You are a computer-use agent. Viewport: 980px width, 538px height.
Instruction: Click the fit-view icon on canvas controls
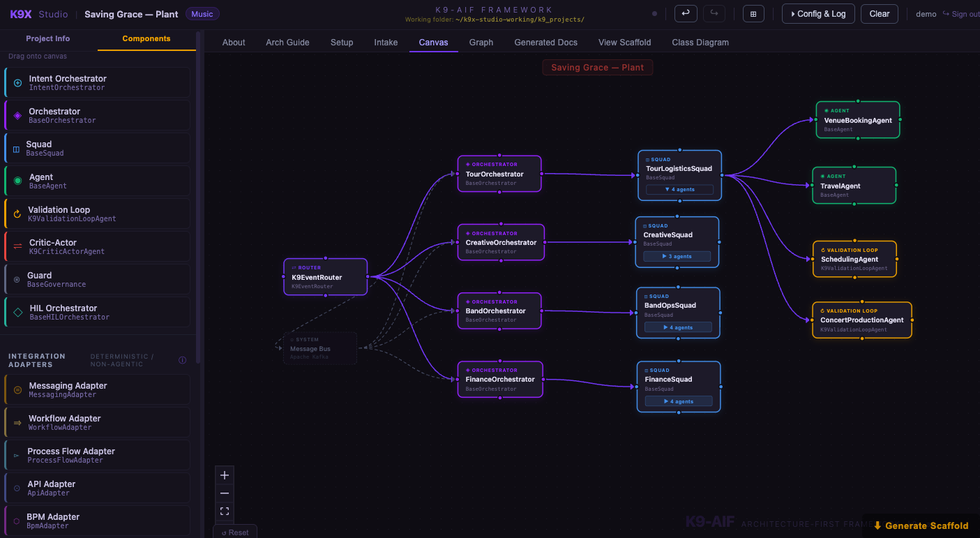pos(225,511)
